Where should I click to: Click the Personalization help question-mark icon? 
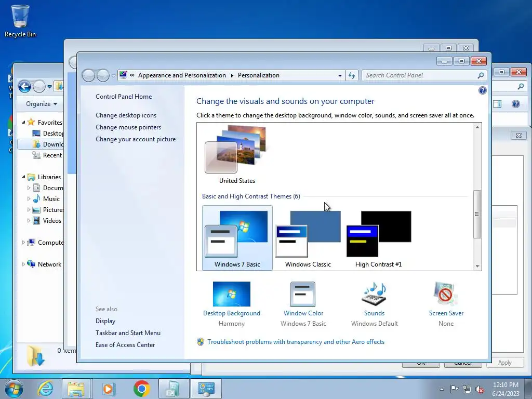pos(482,90)
